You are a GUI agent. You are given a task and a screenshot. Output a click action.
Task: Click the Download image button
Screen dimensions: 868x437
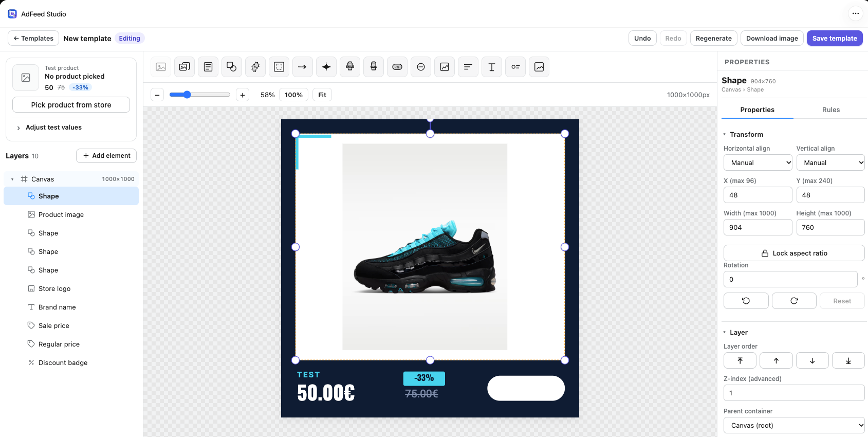[772, 38]
